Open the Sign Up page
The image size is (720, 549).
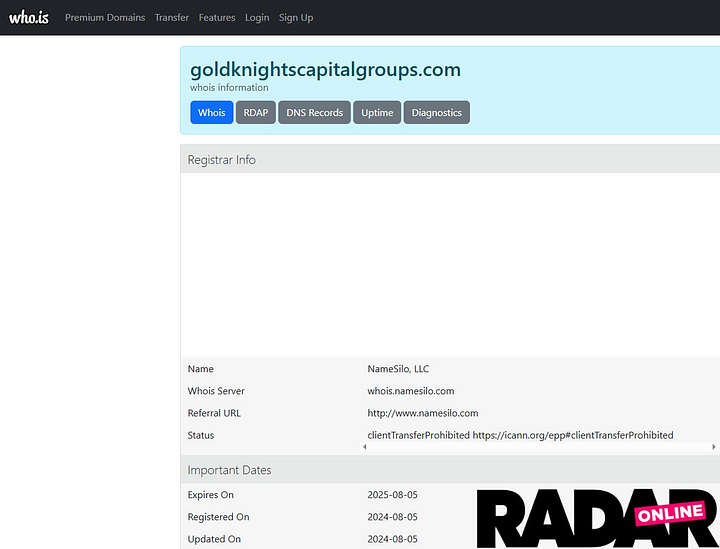[x=296, y=17]
